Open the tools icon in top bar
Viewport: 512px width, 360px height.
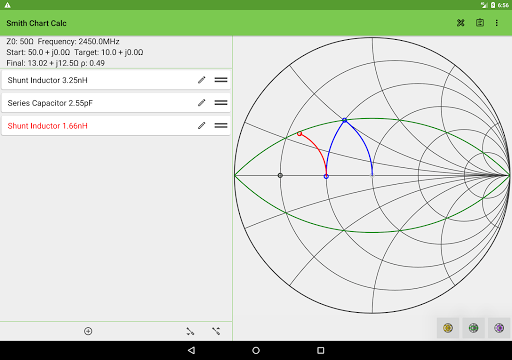(461, 23)
